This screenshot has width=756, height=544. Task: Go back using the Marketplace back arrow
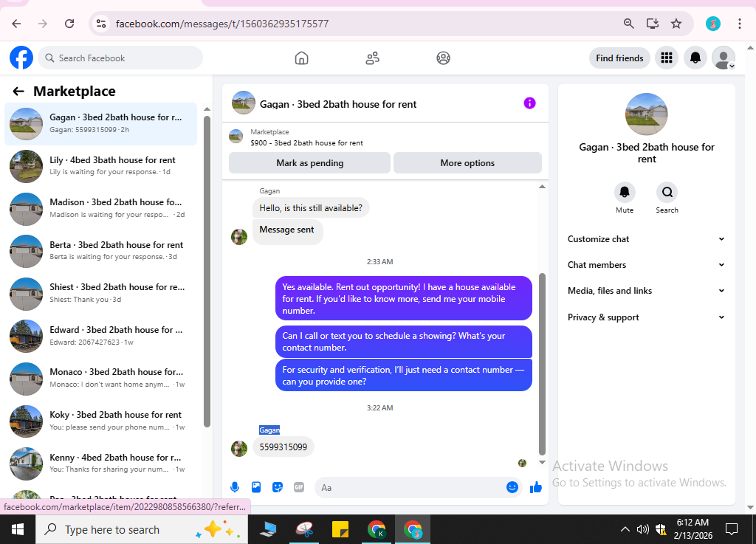[x=18, y=91]
